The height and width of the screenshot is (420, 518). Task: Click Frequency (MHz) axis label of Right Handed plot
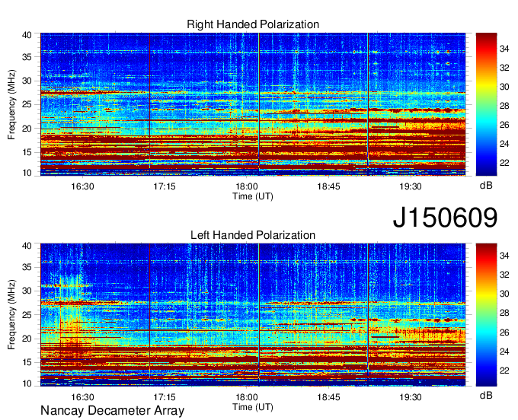pos(11,104)
